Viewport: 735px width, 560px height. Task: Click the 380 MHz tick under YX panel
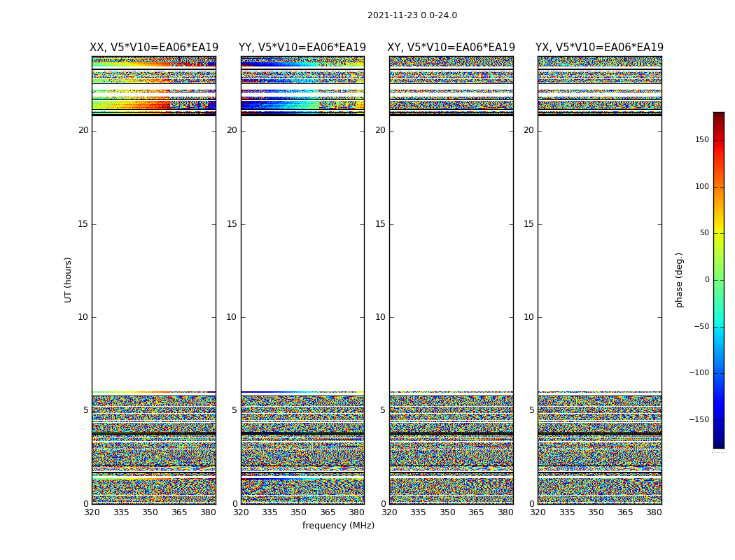[654, 512]
